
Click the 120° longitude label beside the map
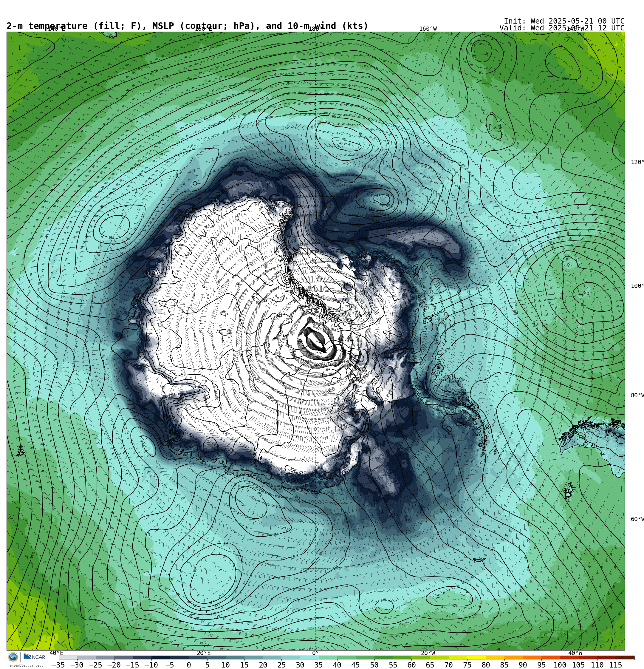[637, 162]
